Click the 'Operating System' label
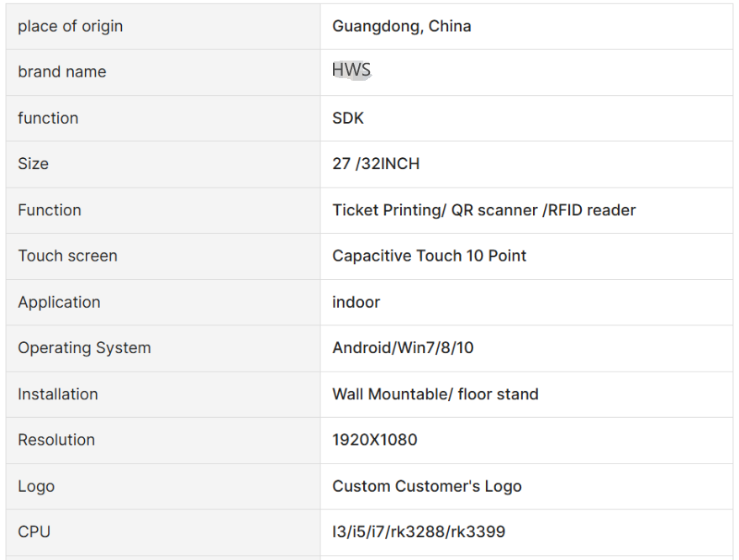Image resolution: width=739 pixels, height=560 pixels. point(84,348)
